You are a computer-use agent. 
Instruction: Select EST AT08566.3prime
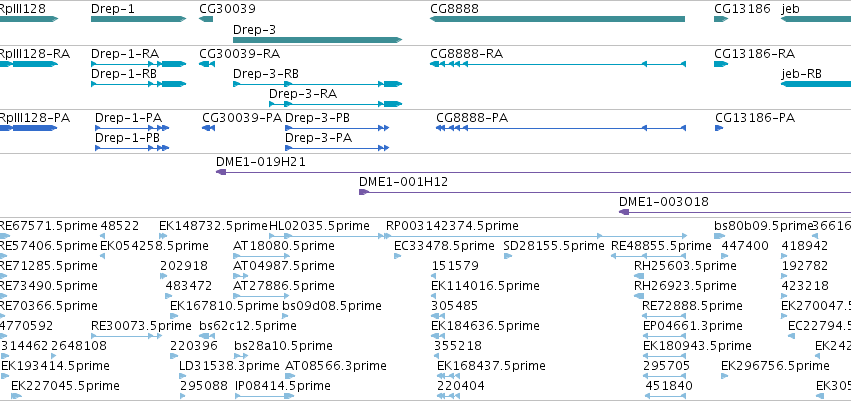(x=336, y=366)
